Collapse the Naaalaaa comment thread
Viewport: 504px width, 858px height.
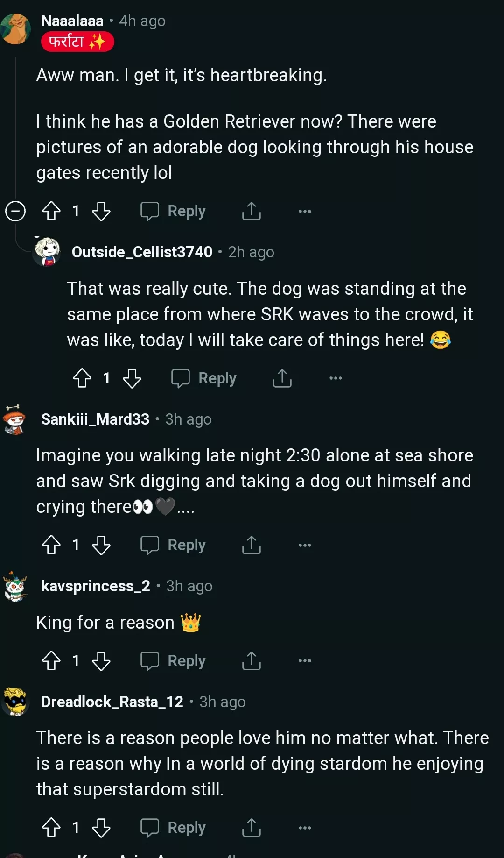(15, 211)
